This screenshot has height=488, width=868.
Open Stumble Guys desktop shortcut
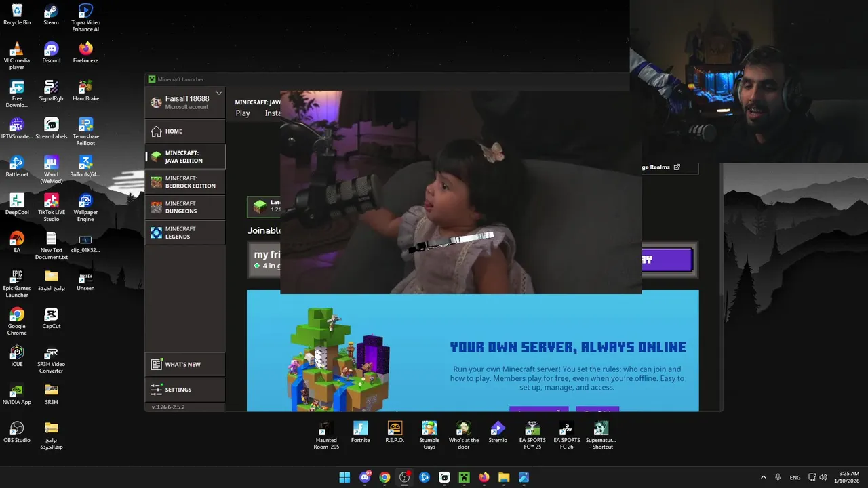click(429, 435)
